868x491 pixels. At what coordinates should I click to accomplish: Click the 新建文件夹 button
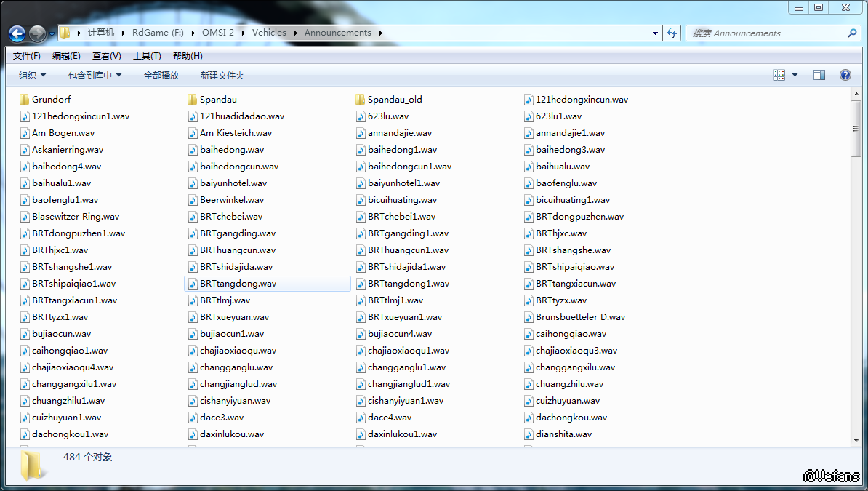pyautogui.click(x=222, y=76)
